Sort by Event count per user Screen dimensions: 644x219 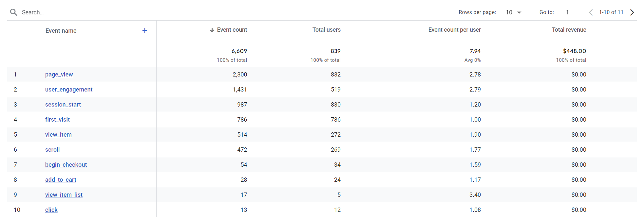click(x=454, y=30)
